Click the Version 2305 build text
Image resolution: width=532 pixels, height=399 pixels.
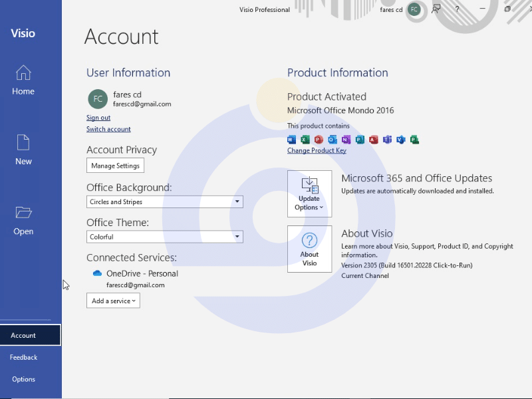coord(407,265)
